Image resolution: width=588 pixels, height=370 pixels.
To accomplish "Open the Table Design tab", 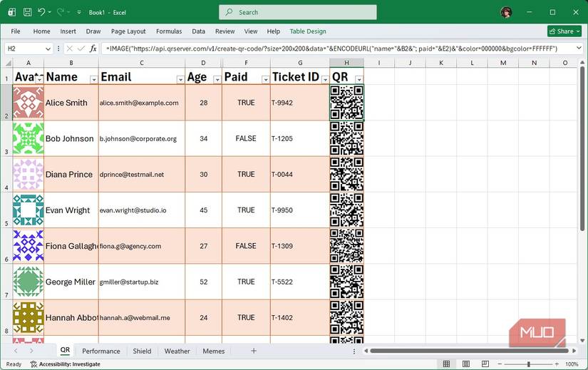I will 308,31.
